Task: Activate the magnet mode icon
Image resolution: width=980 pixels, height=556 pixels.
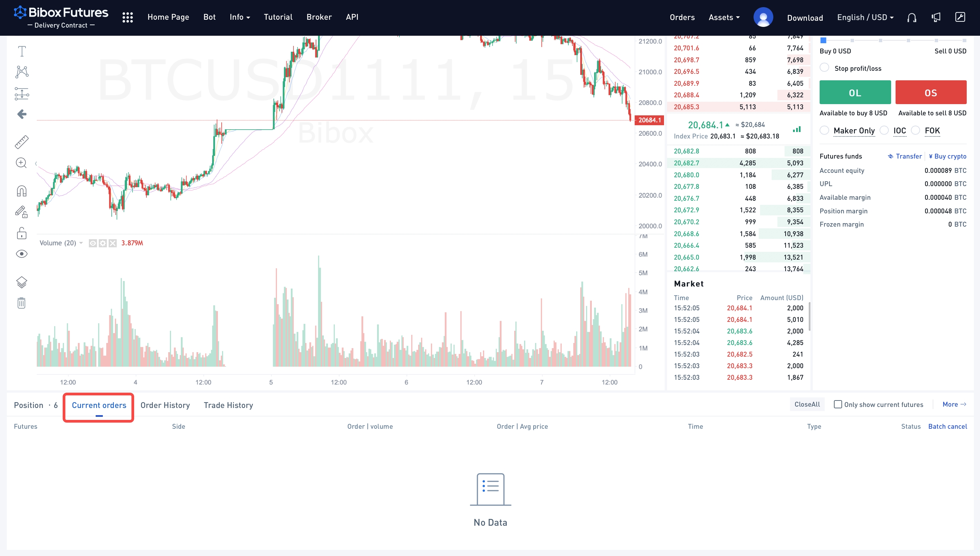Action: [22, 191]
